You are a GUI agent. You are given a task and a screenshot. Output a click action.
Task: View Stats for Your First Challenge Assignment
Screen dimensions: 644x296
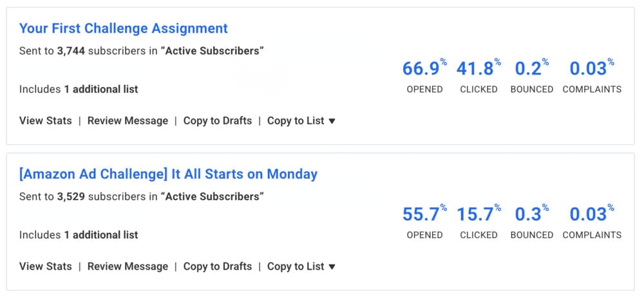[x=46, y=120]
